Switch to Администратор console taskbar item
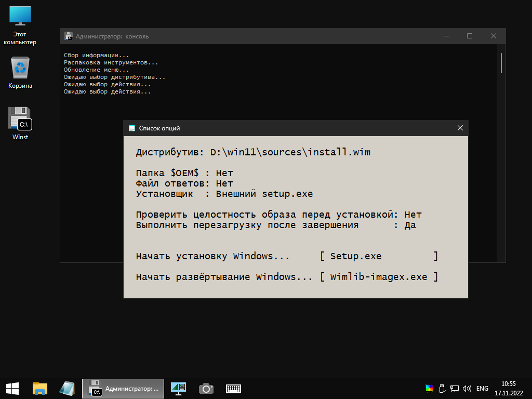 click(x=123, y=388)
